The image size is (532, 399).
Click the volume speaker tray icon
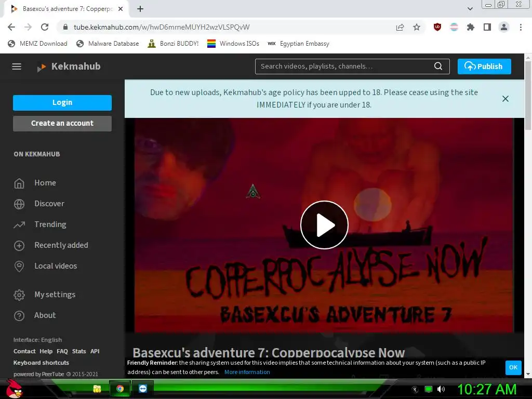tap(441, 389)
